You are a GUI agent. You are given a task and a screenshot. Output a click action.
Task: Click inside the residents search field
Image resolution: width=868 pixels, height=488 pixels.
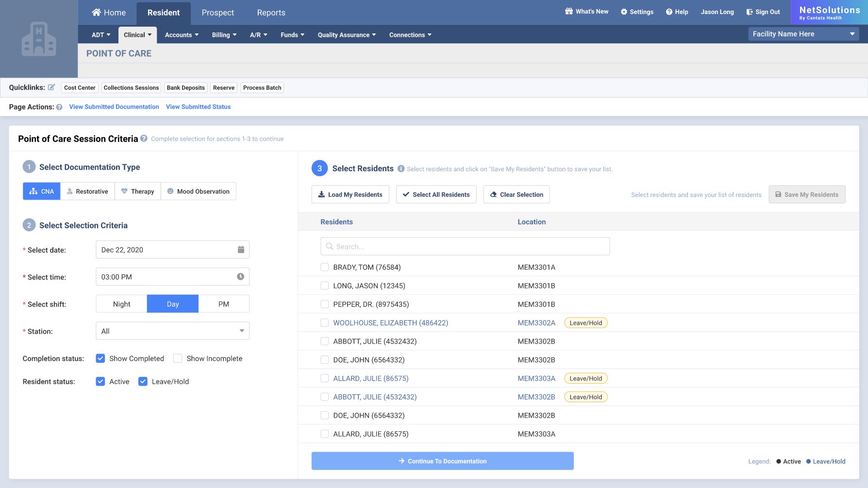(465, 246)
